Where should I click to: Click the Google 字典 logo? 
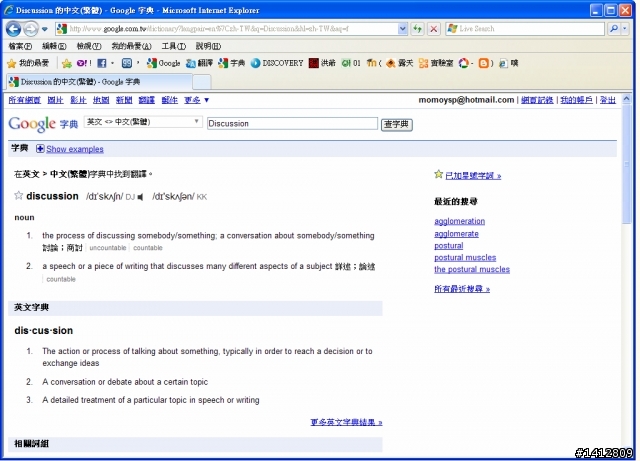click(x=43, y=124)
